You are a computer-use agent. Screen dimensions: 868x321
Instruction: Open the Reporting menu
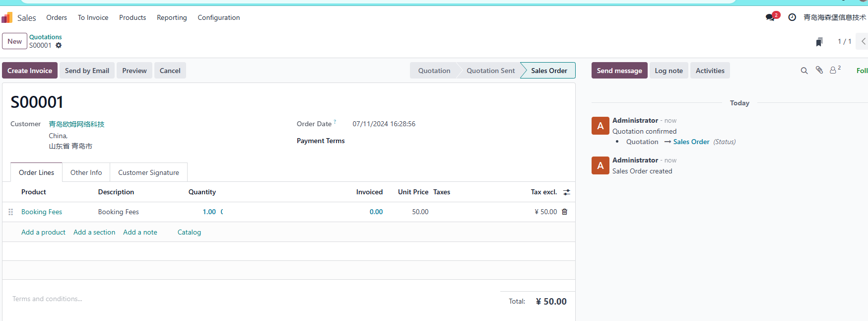(172, 17)
